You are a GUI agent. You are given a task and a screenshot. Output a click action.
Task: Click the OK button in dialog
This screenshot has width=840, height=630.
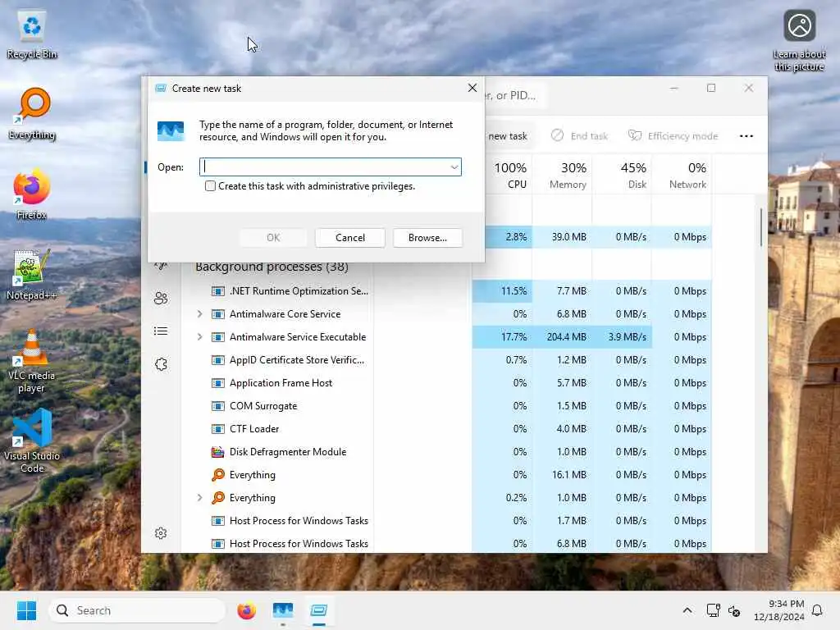(273, 238)
